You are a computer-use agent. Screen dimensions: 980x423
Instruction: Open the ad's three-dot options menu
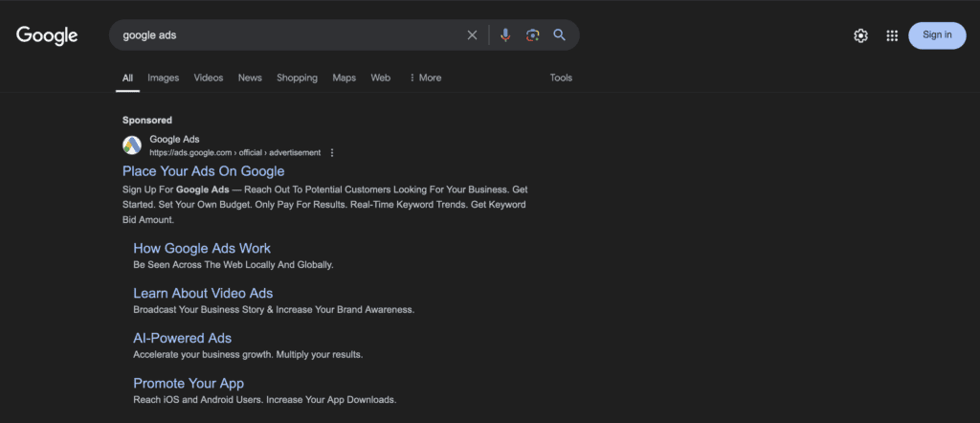click(332, 152)
